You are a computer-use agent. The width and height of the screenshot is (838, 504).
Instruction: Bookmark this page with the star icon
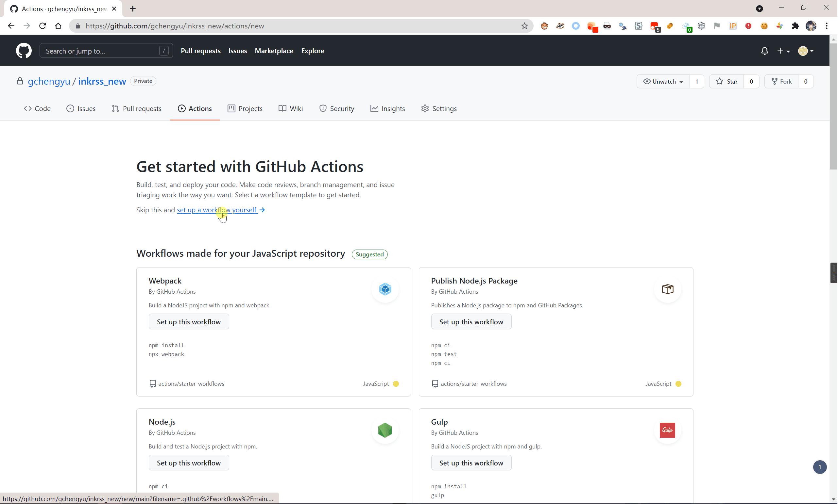(524, 26)
